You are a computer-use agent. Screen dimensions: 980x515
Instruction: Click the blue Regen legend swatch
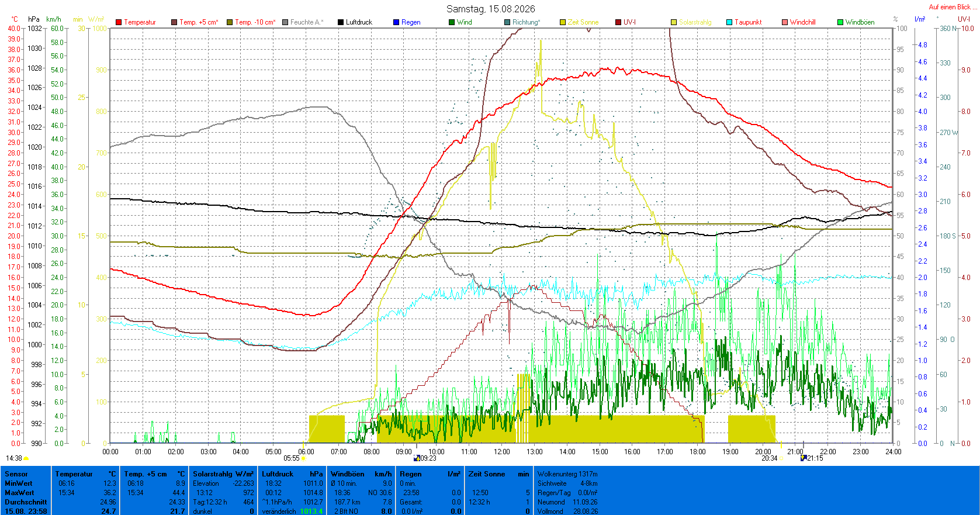click(396, 22)
